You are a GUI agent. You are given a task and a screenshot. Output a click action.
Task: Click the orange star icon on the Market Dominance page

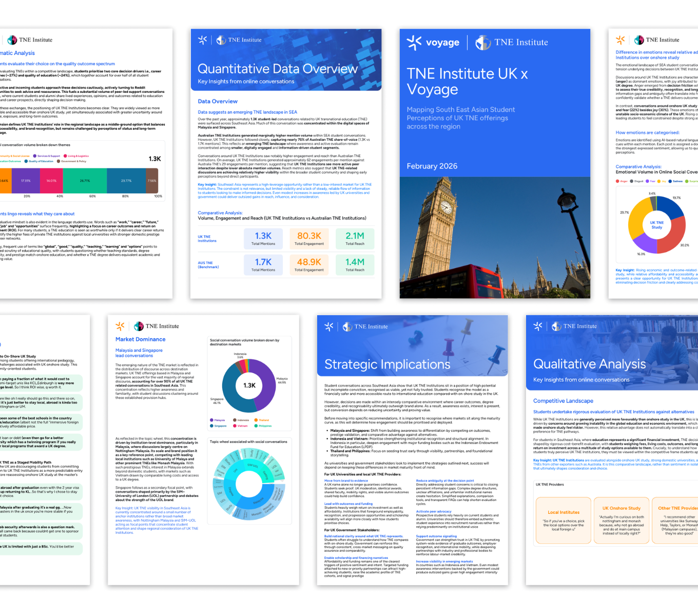point(120,326)
